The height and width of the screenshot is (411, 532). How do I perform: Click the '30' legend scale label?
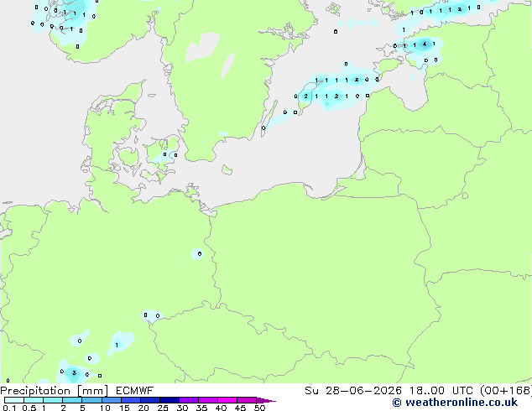182,408
